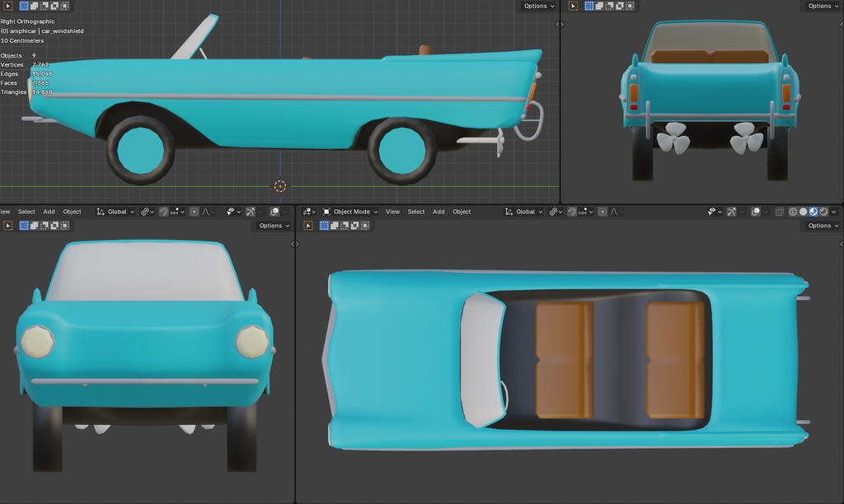Choose subtract-selection mode in front-view viewport
This screenshot has width=844, height=504.
point(45,226)
